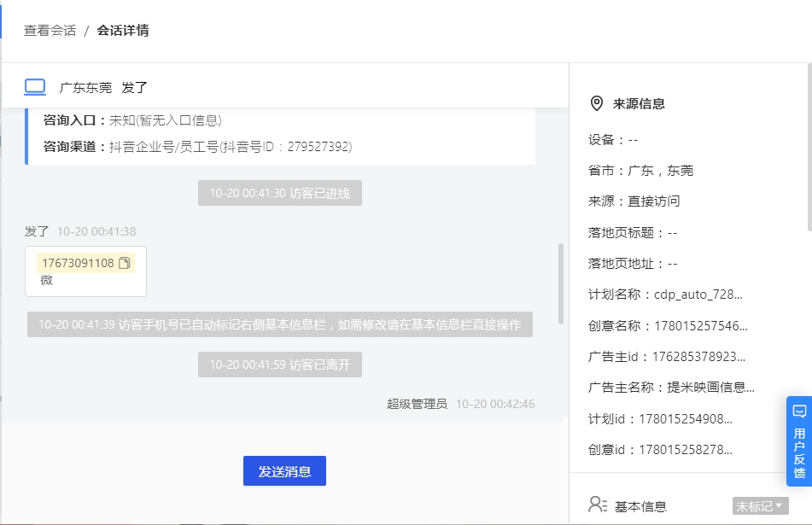Click the laptop device icon beside 广东东莞
The image size is (812, 525).
click(x=35, y=87)
